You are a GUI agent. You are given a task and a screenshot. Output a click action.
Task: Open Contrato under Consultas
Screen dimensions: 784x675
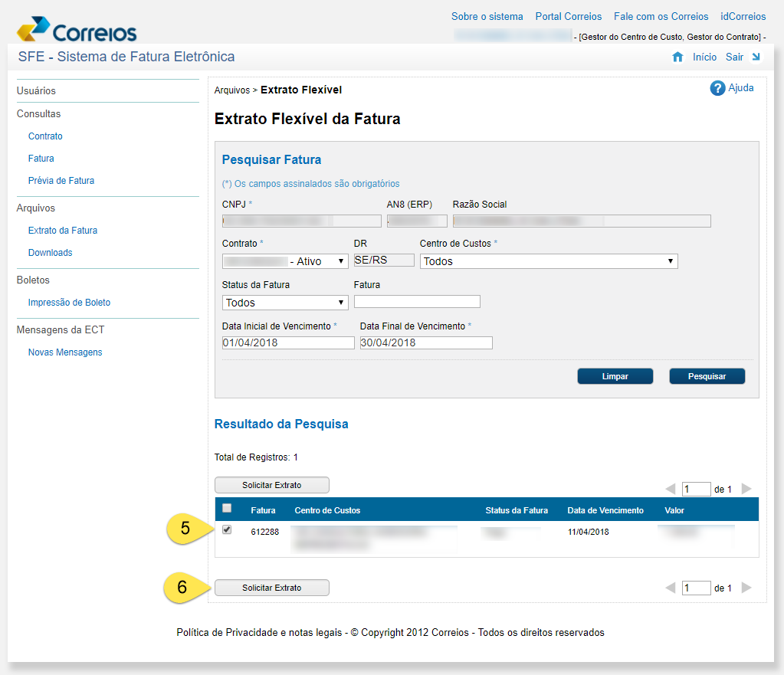coord(45,136)
